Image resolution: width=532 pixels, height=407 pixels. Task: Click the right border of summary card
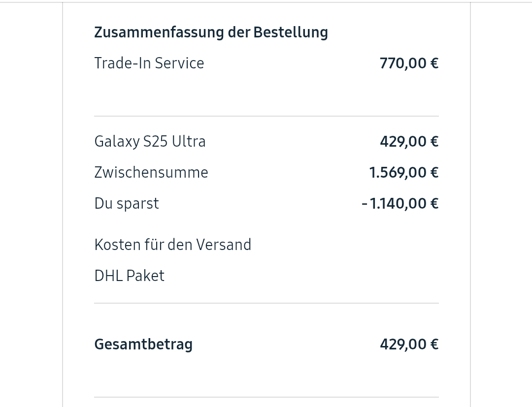click(470, 204)
